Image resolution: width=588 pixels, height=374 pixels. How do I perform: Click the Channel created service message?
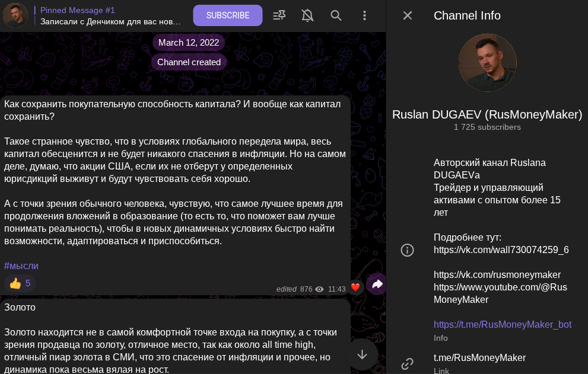pos(189,62)
